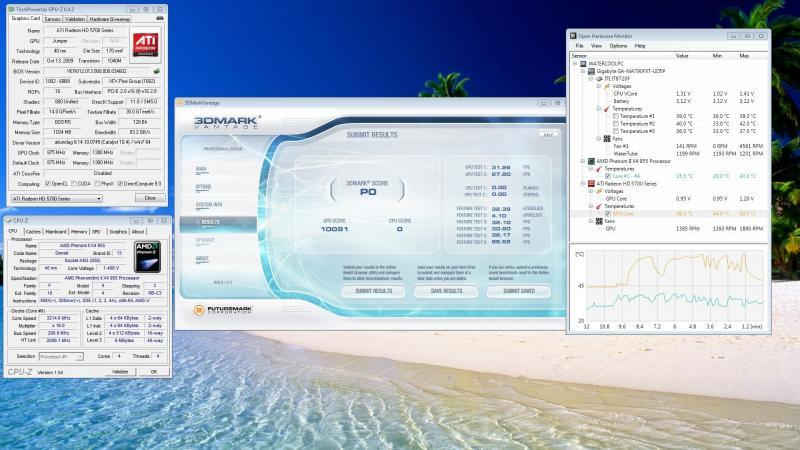Click the Close button in GPU-Z
Image resolution: width=800 pixels, height=450 pixels.
150,198
